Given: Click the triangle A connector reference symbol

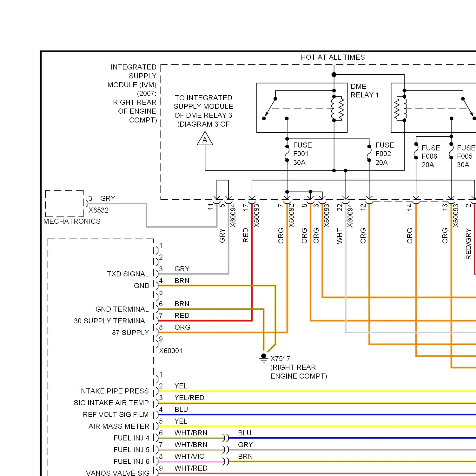Looking at the screenshot, I should pyautogui.click(x=205, y=139).
